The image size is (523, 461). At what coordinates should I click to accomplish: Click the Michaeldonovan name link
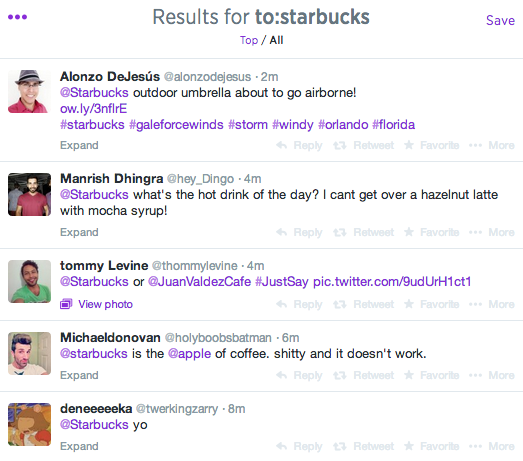[x=110, y=338]
